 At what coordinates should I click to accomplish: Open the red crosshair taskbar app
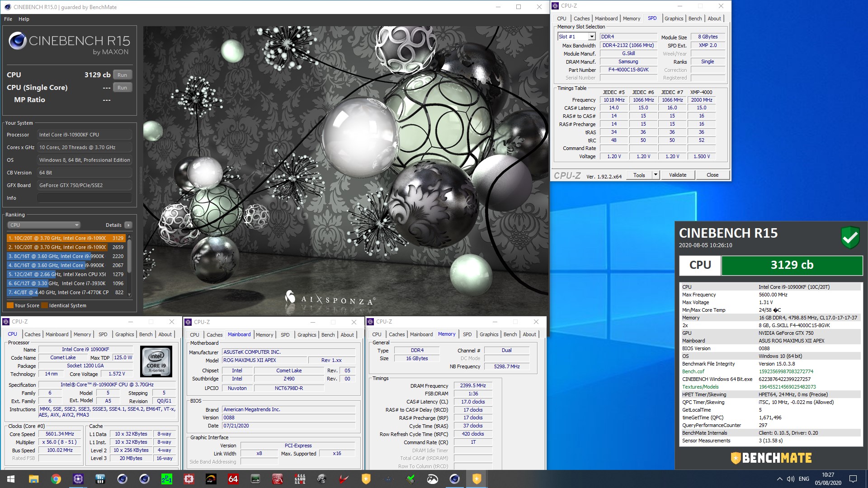coord(189,479)
